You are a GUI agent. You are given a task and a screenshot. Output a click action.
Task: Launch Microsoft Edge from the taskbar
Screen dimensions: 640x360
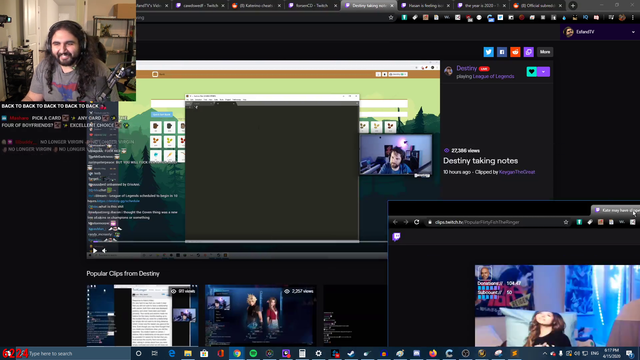tap(171, 353)
